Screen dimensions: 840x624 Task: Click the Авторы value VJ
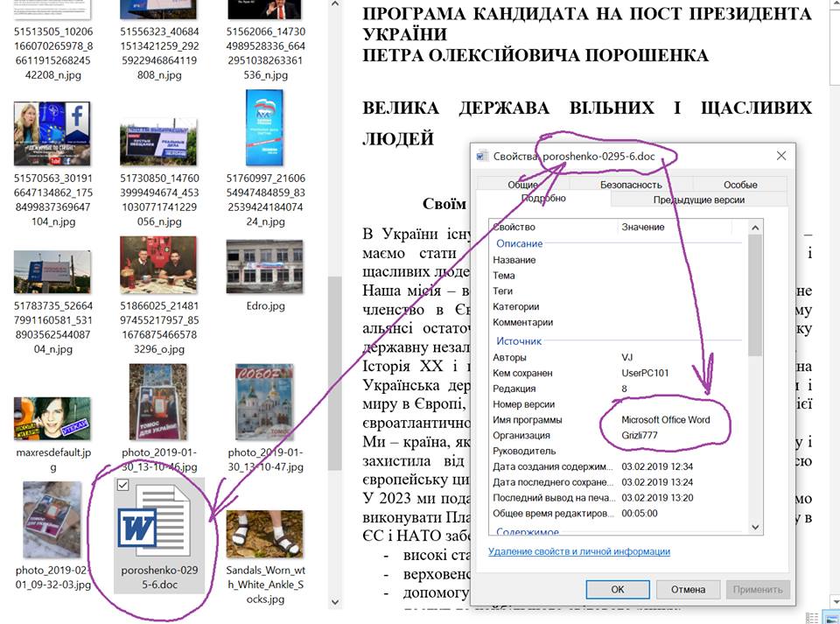point(626,357)
